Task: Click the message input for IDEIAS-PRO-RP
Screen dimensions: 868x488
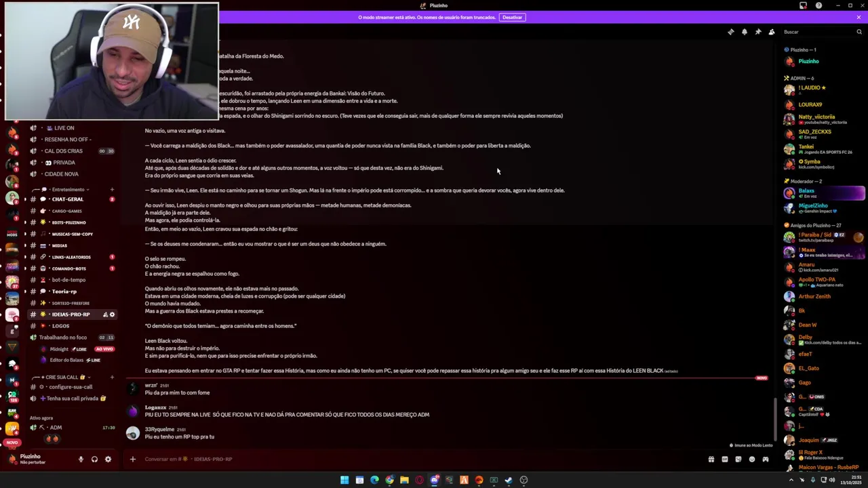Action: pyautogui.click(x=420, y=459)
